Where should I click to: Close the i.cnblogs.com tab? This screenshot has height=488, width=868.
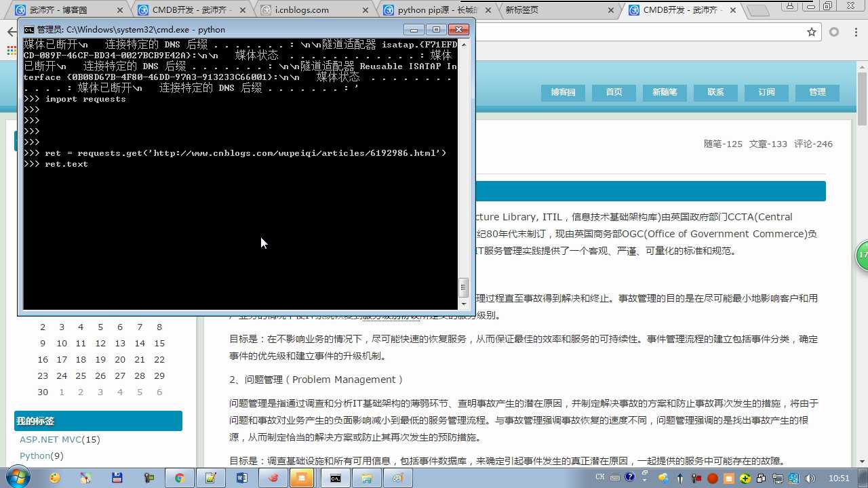pos(366,10)
